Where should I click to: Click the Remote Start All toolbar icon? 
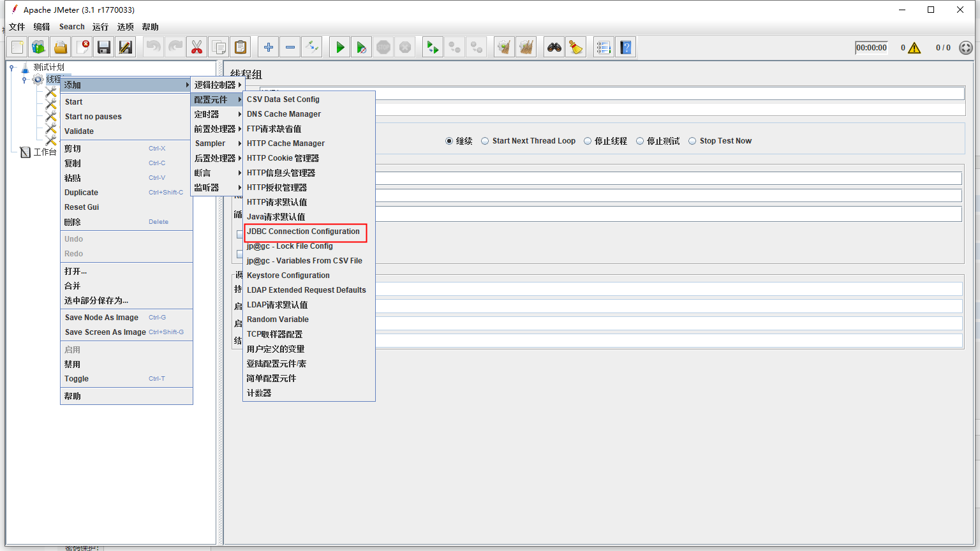coord(433,47)
